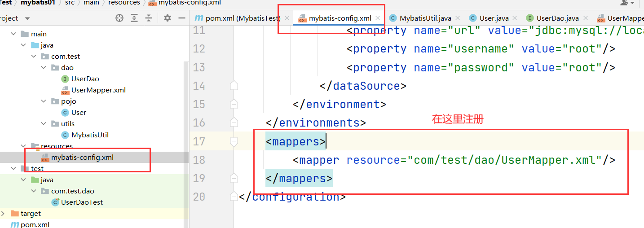Screen dimensions: 644x228
Task: Select the User class in pojo
Action: (x=79, y=113)
